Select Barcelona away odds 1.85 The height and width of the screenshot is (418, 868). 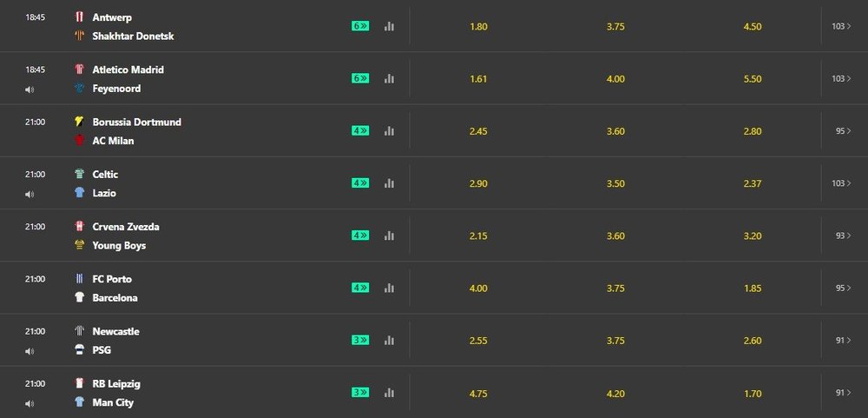753,289
